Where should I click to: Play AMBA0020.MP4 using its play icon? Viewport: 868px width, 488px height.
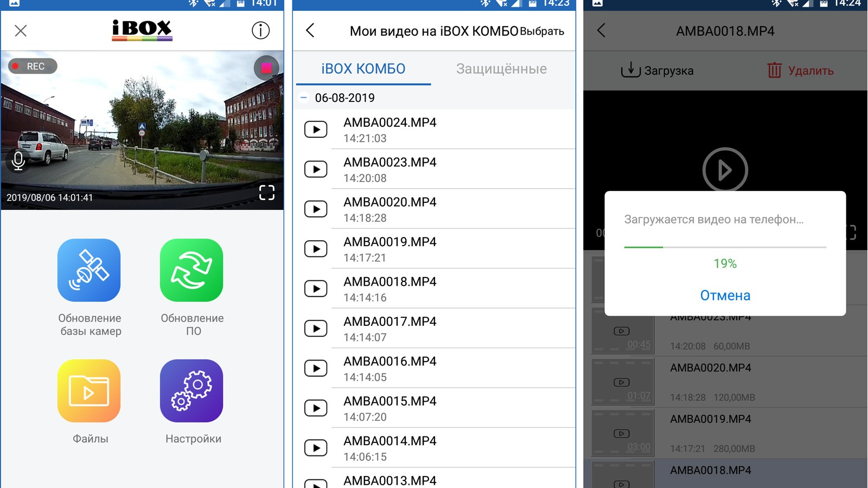click(x=316, y=209)
